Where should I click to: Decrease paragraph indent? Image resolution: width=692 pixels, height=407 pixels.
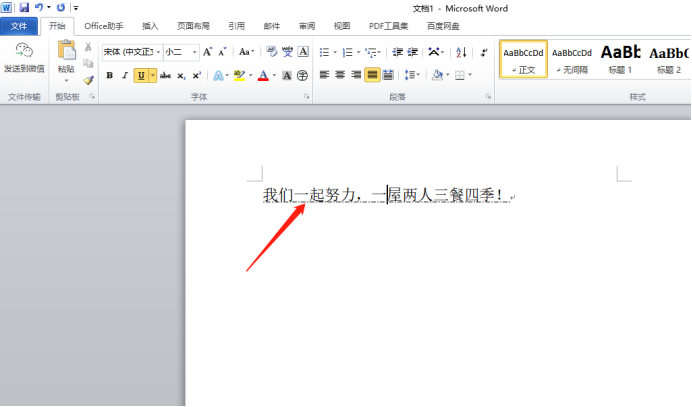[398, 52]
